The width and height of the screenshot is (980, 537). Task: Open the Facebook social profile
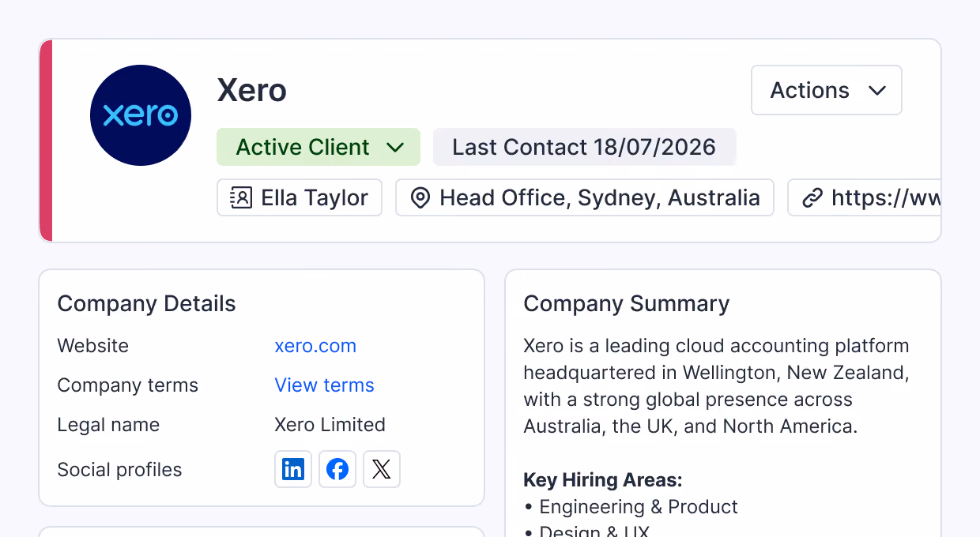[x=337, y=469]
